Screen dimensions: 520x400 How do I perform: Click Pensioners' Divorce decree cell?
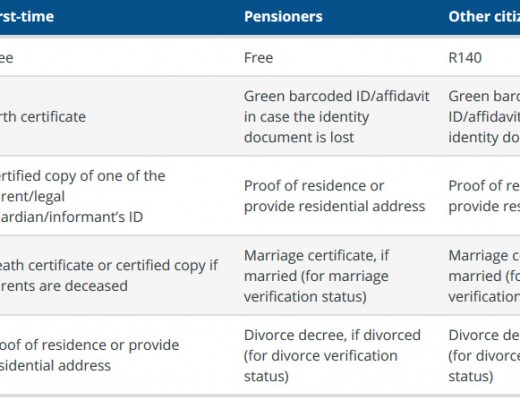[332, 355]
